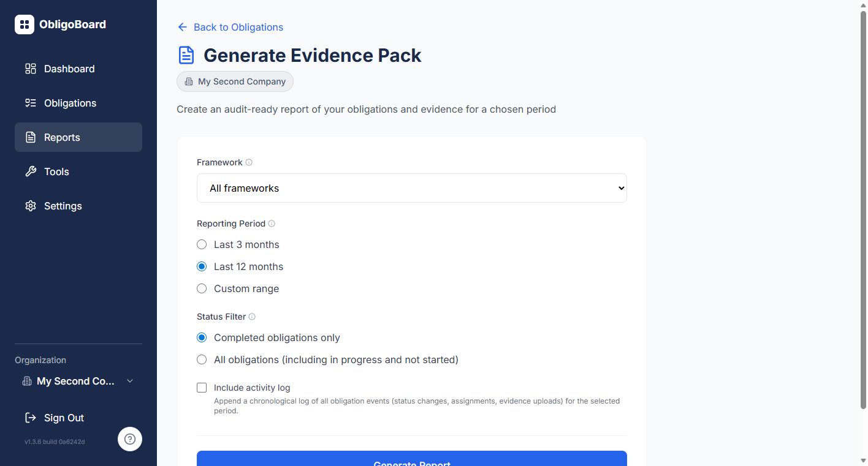Click the Status Filter info icon
Viewport: 868px width, 466px height.
click(252, 317)
